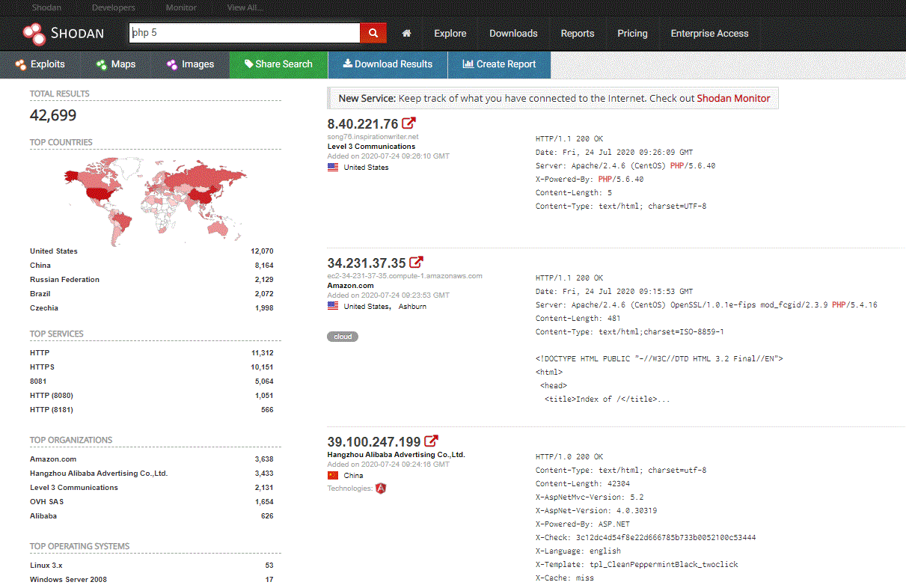The width and height of the screenshot is (906, 588).
Task: Click the China flag under 39.100.247.199
Action: coord(333,475)
